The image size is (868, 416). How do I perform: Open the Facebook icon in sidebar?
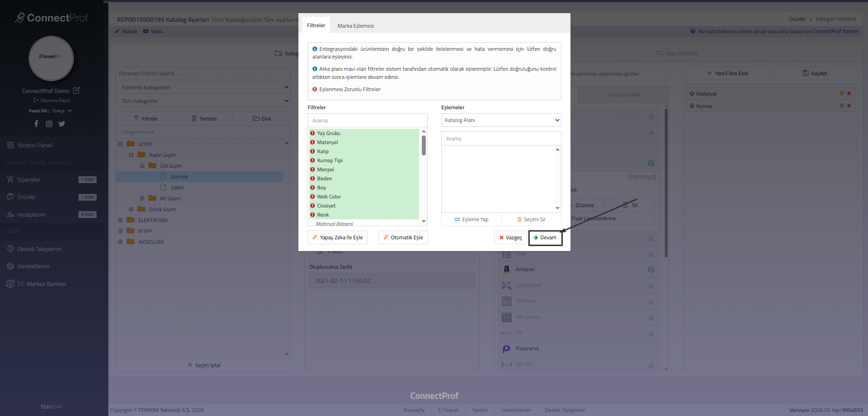point(36,124)
